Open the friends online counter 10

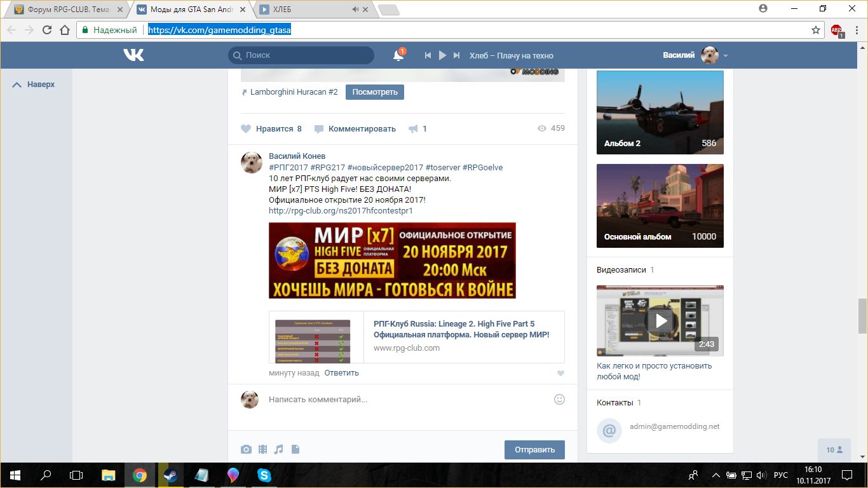point(834,450)
